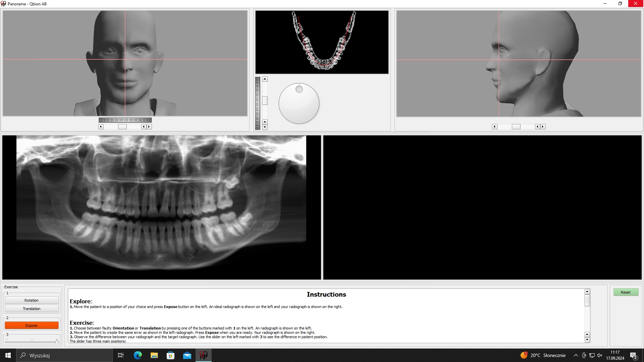The image size is (644, 362).
Task: Click the orange Expose button
Action: pos(32,325)
